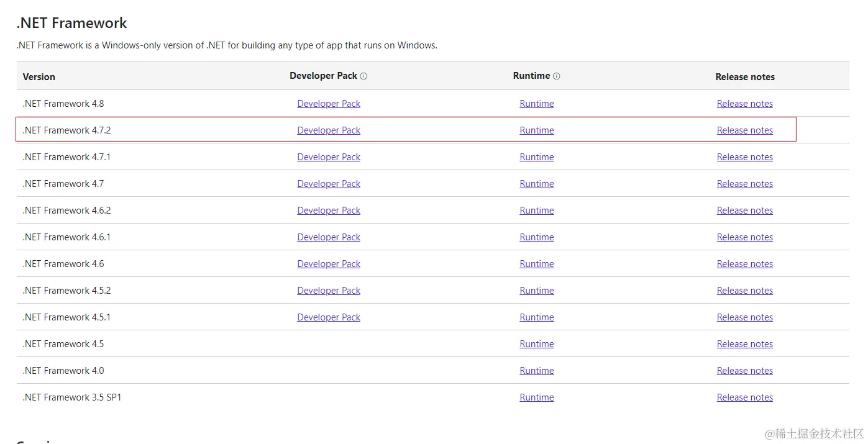This screenshot has width=868, height=444.
Task: Open .NET Framework 4.7.2 Developer Pack link
Action: point(329,130)
